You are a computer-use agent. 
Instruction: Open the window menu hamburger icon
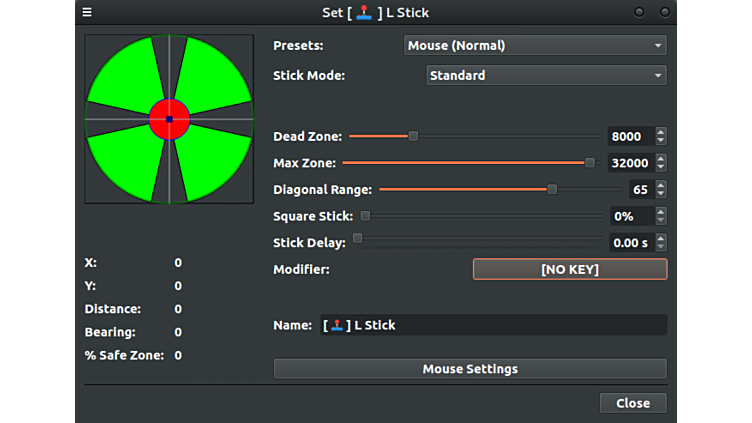coord(87,13)
